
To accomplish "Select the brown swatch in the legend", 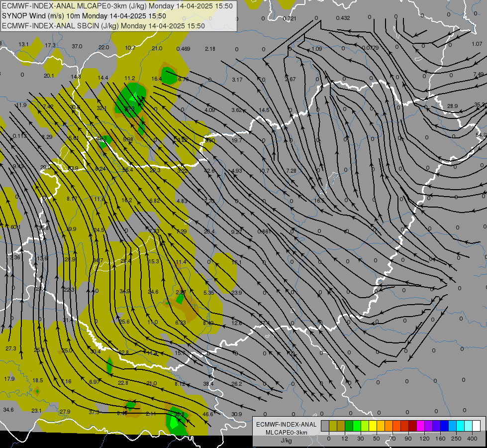I will click(341, 426).
